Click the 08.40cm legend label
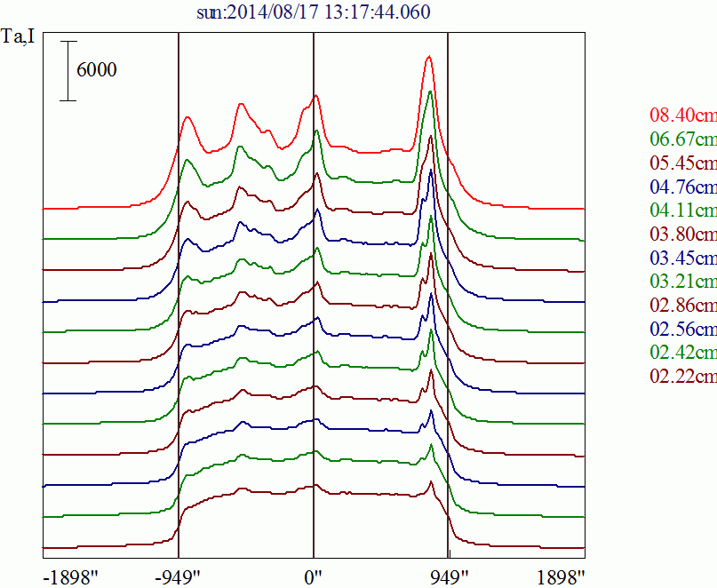Screen dimensions: 717x588 tap(682, 115)
